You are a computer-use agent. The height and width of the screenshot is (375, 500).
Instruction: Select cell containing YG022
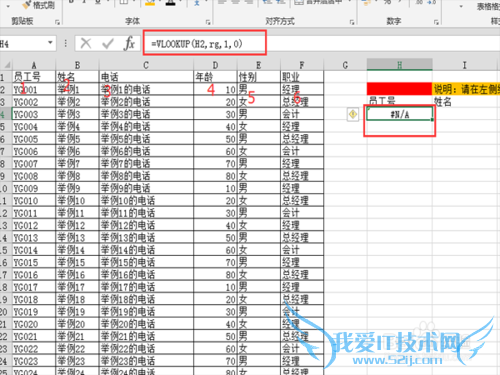(x=34, y=349)
